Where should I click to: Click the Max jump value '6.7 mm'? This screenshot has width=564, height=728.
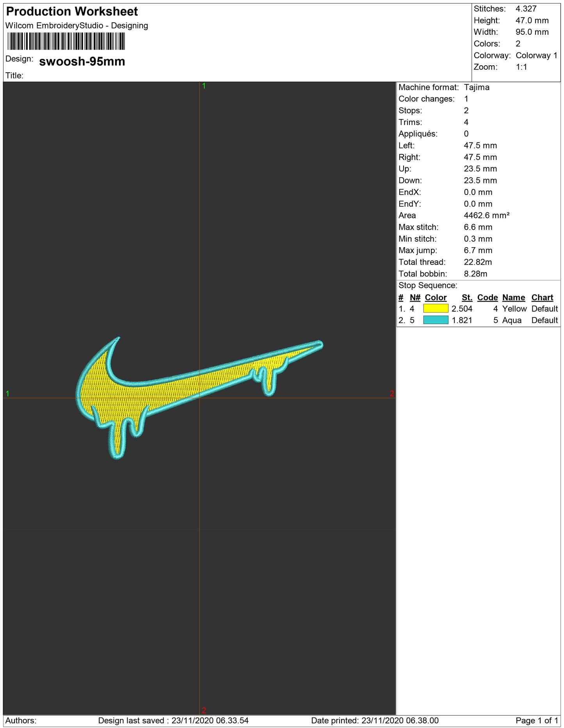tap(478, 250)
